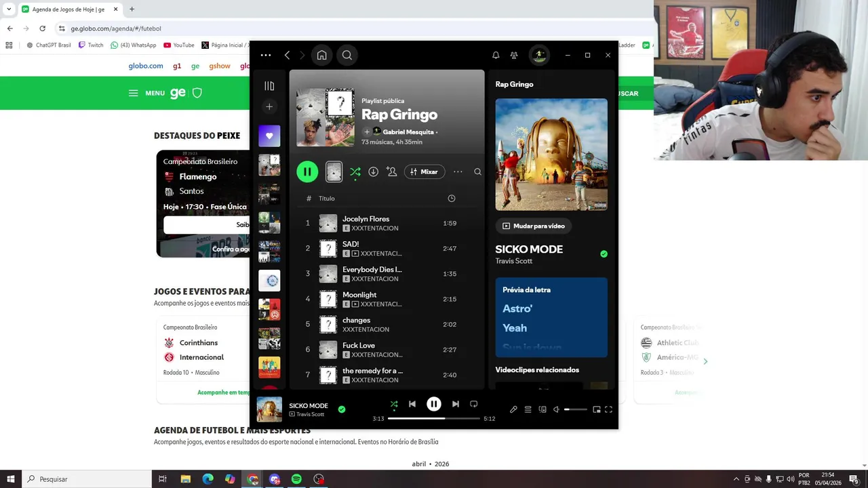Play track the remedy for a ...

387,375
